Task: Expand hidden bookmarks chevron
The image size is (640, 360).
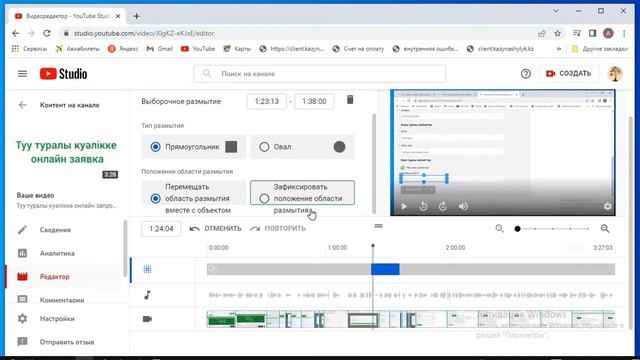Action: pyautogui.click(x=559, y=49)
